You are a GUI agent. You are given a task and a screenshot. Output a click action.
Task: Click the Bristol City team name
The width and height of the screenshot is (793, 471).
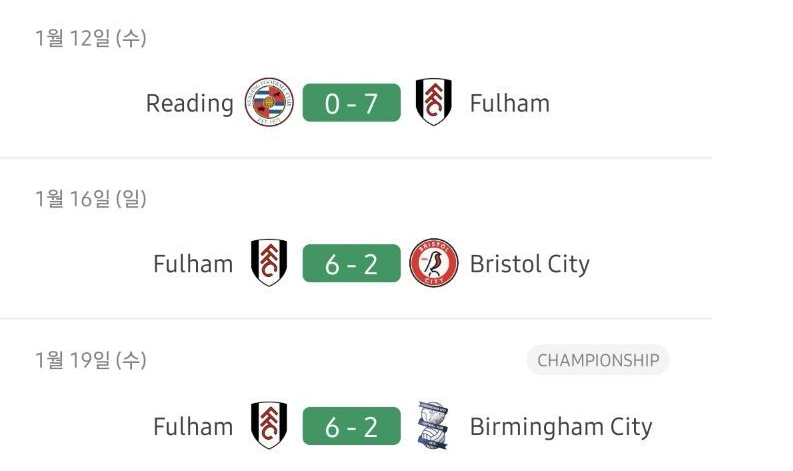529,265
